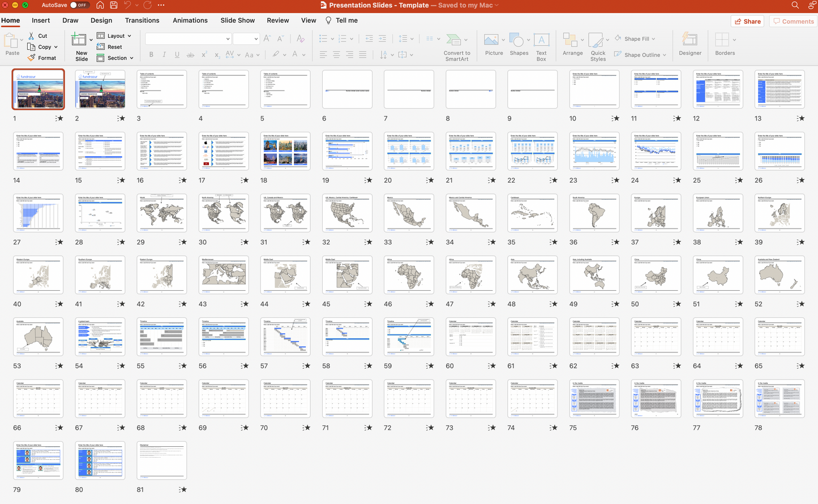Click the Save icon in title bar

pos(114,5)
